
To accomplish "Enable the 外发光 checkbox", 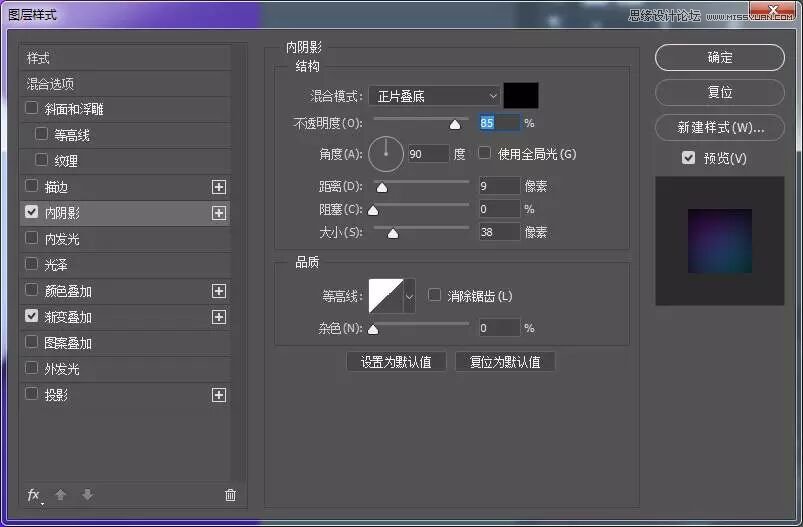I will 31,368.
